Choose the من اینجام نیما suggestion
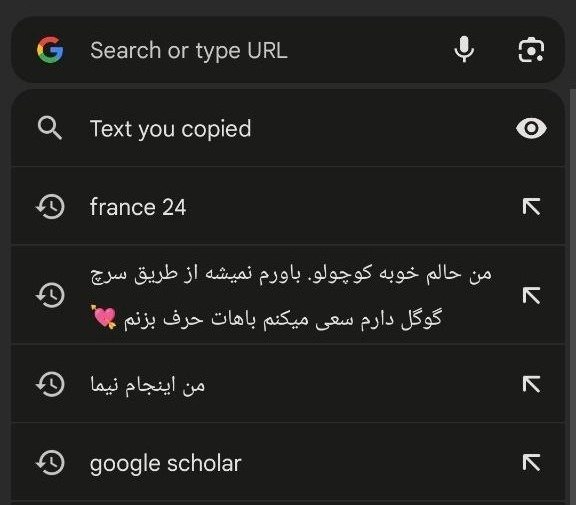Viewport: 576px width, 505px height. tap(288, 384)
